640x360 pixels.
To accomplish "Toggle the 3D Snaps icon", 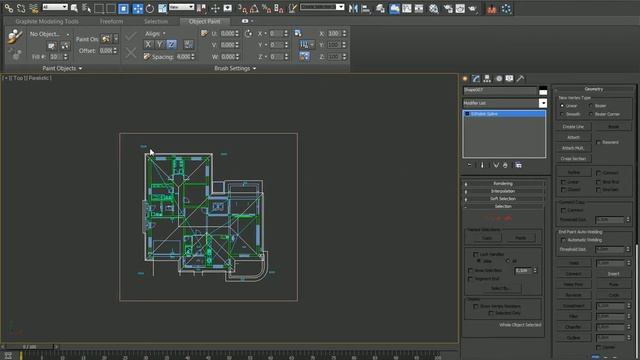I will pos(242,8).
